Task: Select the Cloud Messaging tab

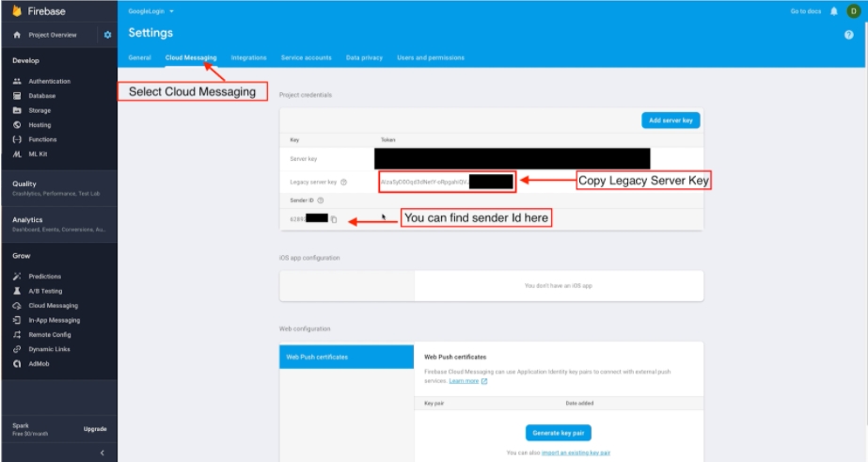Action: 191,57
